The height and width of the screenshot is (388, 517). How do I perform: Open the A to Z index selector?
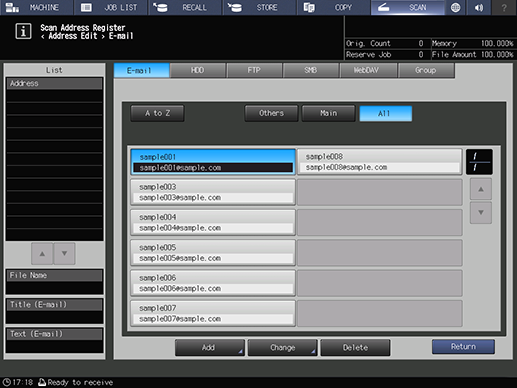157,113
